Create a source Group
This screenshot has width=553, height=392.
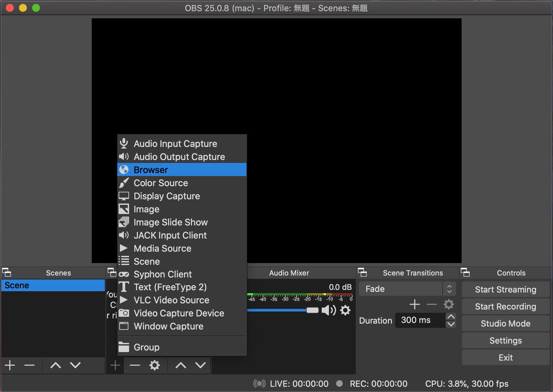[182, 347]
